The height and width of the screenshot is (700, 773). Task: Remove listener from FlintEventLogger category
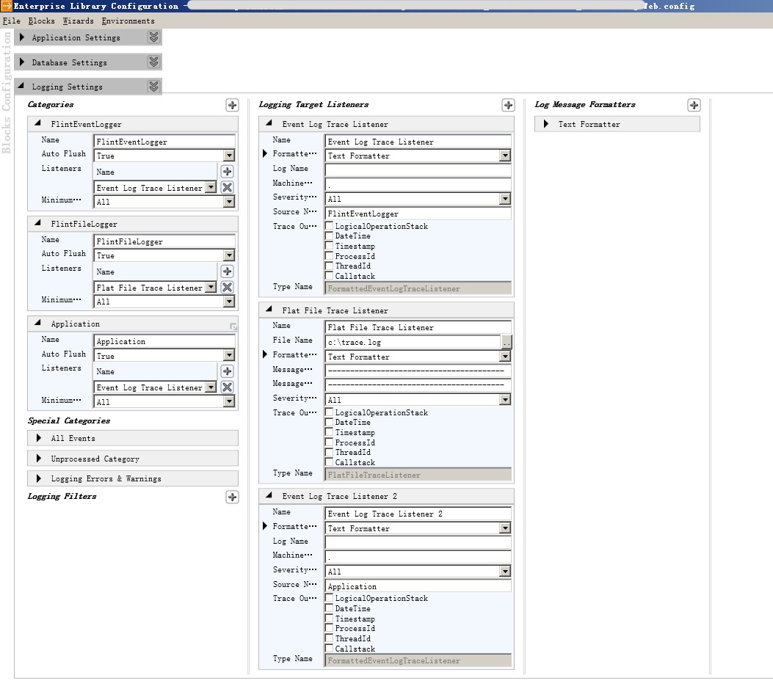pyautogui.click(x=228, y=188)
